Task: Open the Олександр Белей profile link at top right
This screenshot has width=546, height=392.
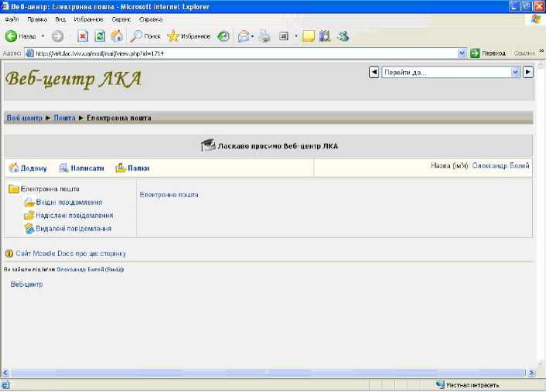Action: [500, 165]
